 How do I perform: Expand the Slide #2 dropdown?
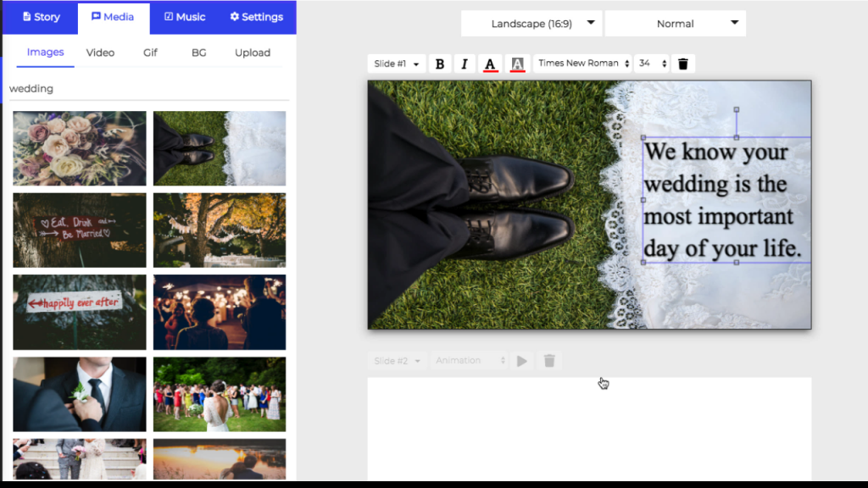(x=397, y=361)
